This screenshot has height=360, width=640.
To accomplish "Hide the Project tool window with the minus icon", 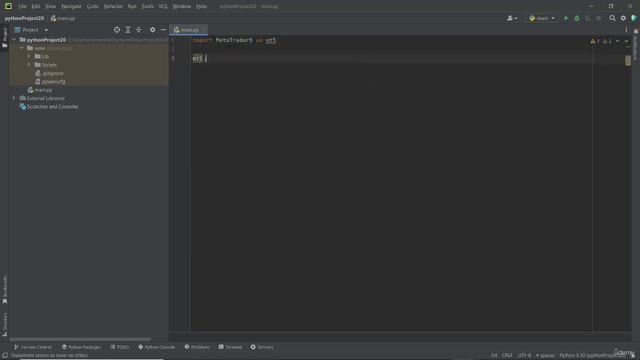I will [x=163, y=30].
